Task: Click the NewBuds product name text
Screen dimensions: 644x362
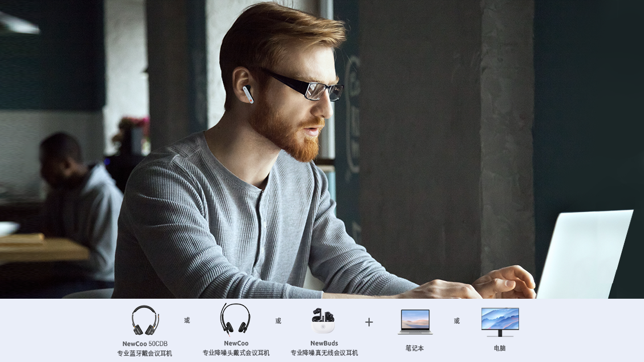Action: (x=324, y=343)
